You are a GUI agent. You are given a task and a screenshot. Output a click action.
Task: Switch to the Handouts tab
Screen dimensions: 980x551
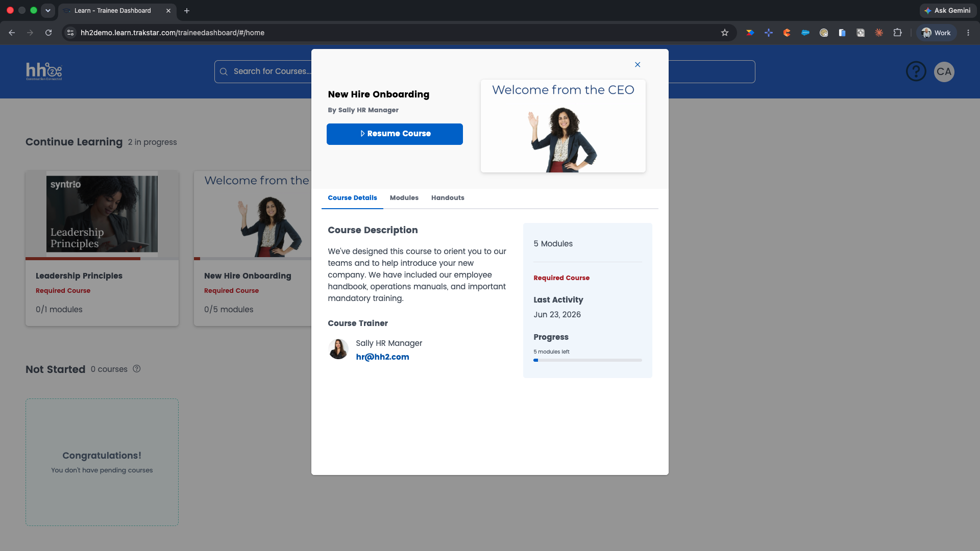pyautogui.click(x=448, y=198)
